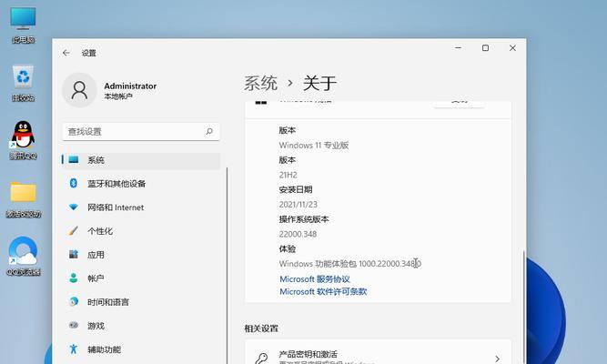
Task: Maximize the Settings window
Action: tap(485, 47)
